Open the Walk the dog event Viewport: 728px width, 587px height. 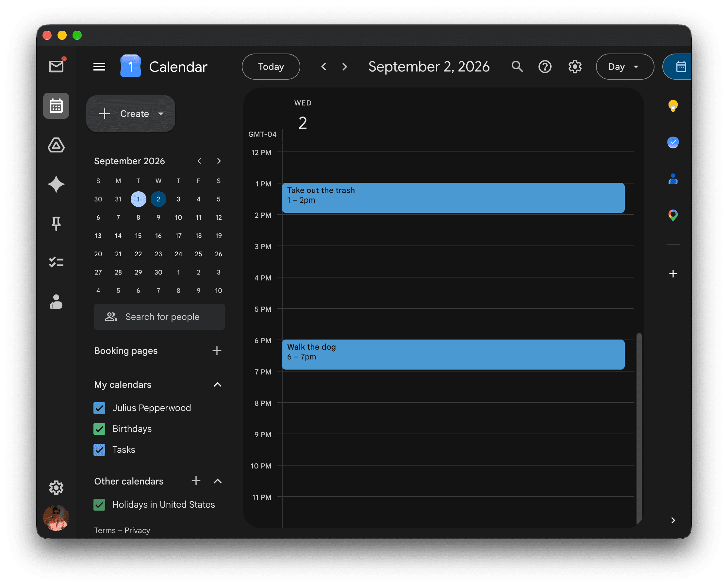point(453,354)
